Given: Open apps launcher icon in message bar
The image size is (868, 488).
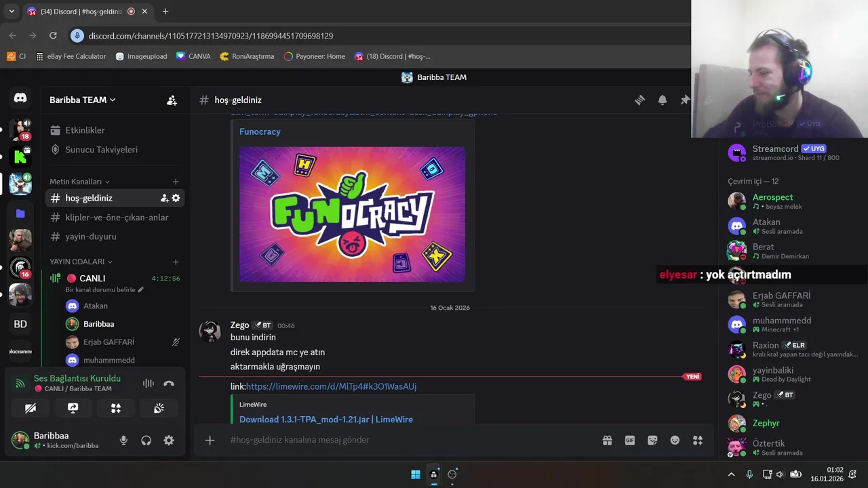Looking at the screenshot, I should [x=698, y=441].
